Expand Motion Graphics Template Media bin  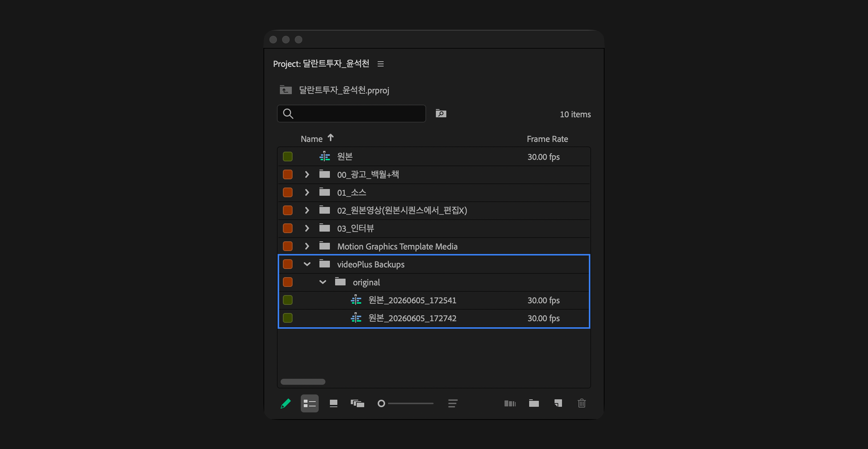pyautogui.click(x=307, y=246)
